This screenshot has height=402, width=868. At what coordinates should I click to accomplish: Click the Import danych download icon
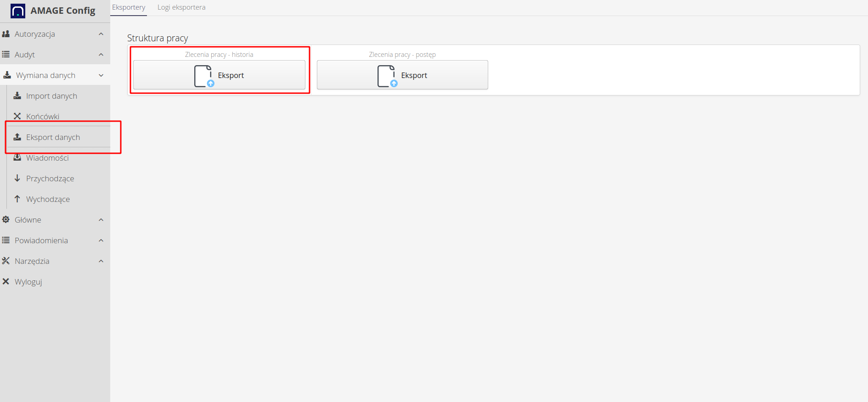(17, 95)
